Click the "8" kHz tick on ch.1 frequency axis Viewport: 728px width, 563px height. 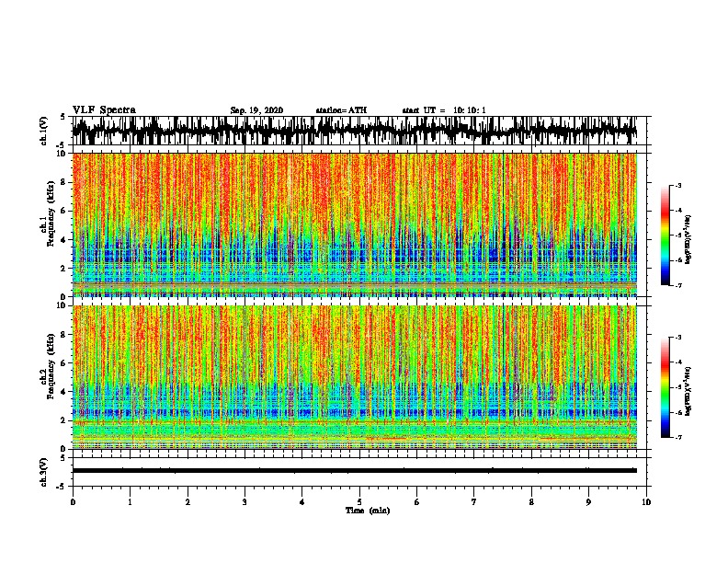click(64, 182)
